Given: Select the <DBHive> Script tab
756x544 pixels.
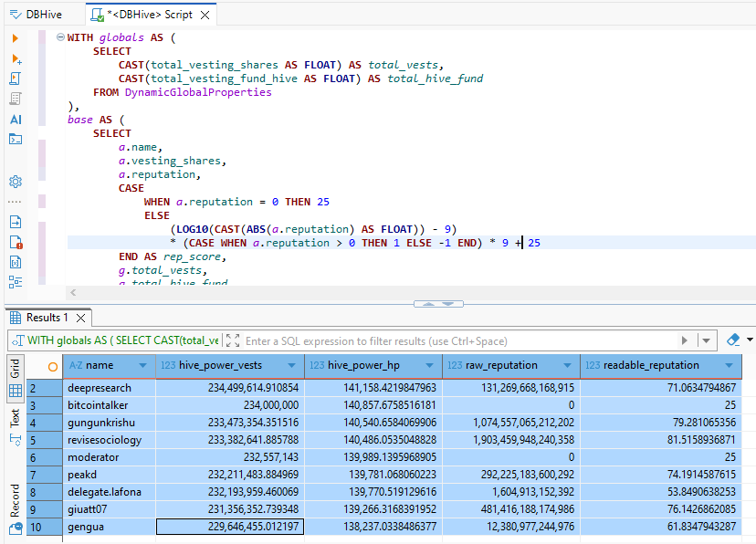Looking at the screenshot, I should (x=150, y=15).
